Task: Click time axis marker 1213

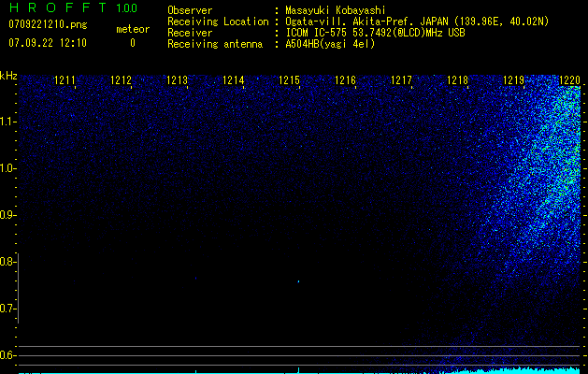Action: tap(177, 80)
